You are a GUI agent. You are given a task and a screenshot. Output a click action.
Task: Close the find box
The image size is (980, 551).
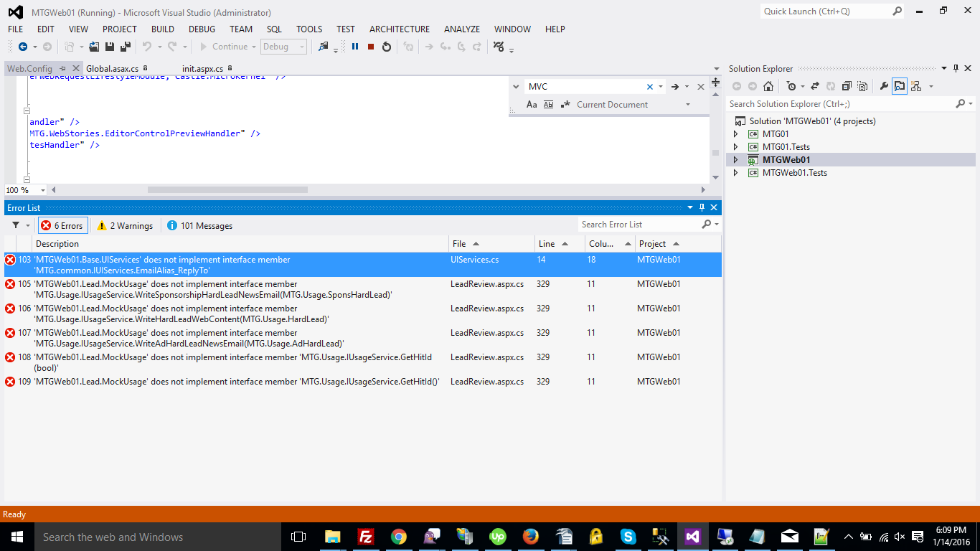point(701,87)
